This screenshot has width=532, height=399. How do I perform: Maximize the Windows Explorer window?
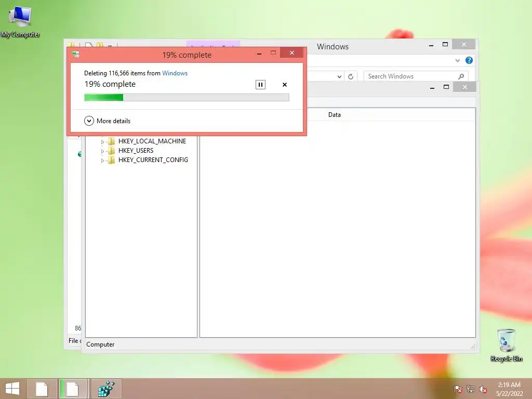(x=445, y=45)
